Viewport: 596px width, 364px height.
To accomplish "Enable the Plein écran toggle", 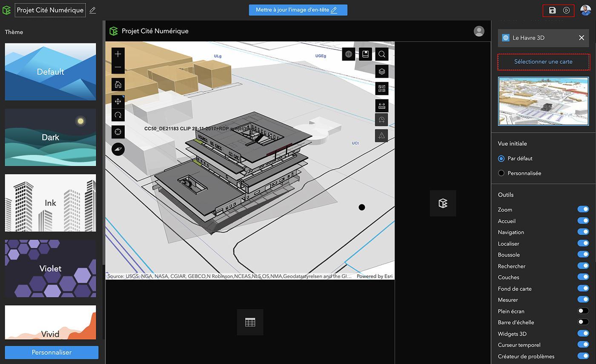I will [x=583, y=311].
